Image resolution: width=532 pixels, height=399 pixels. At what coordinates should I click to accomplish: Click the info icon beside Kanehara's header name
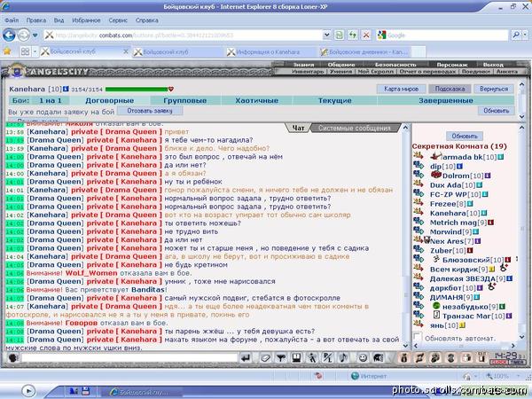click(66, 89)
